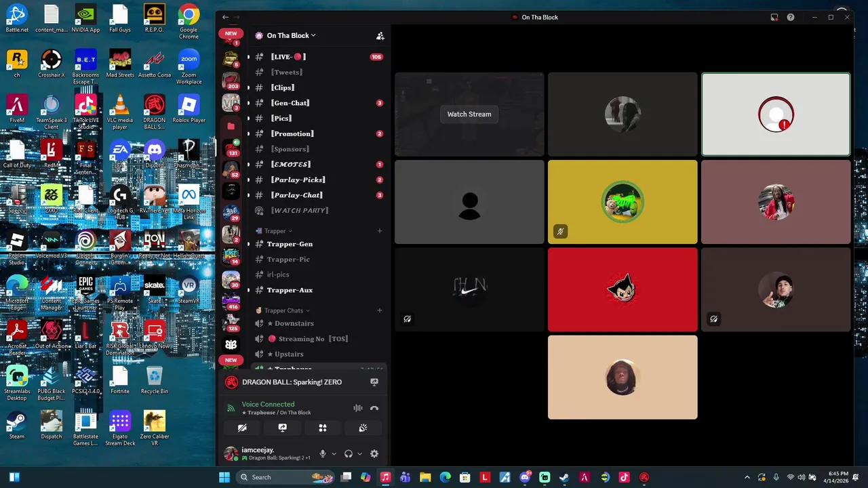Collapse the Trapper Chats category
The image size is (868, 488).
pos(283,310)
